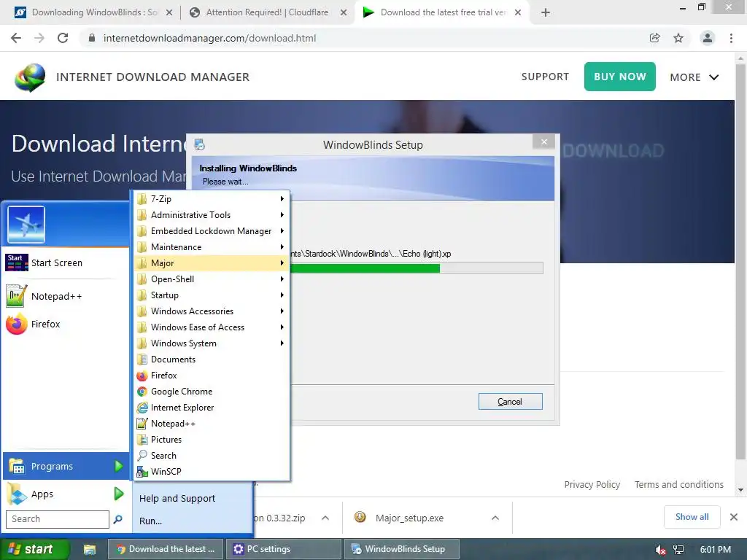The width and height of the screenshot is (747, 560).
Task: Switch to Attention Required Cloudflare tab
Action: coord(267,12)
